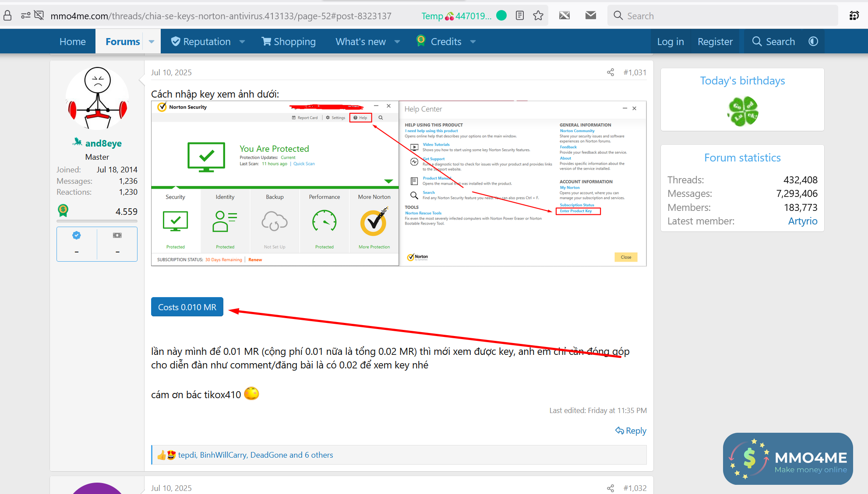Viewport: 868px width, 494px height.
Task: Open the filled mail envelope toolbar icon
Action: point(591,16)
